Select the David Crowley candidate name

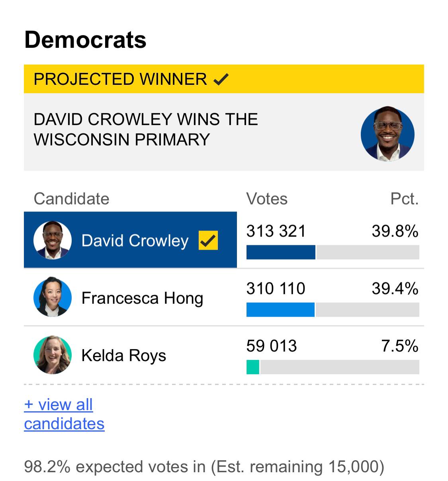coord(135,240)
